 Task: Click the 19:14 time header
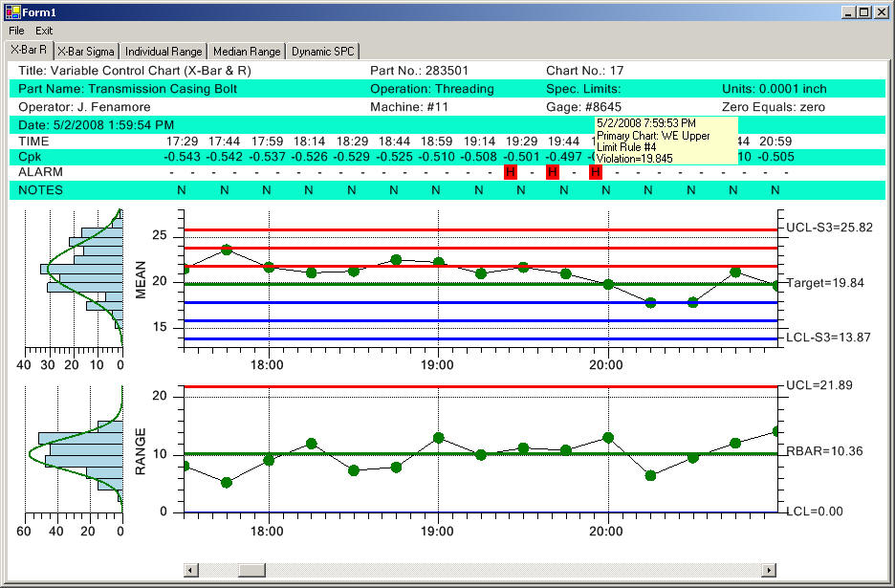click(x=479, y=141)
